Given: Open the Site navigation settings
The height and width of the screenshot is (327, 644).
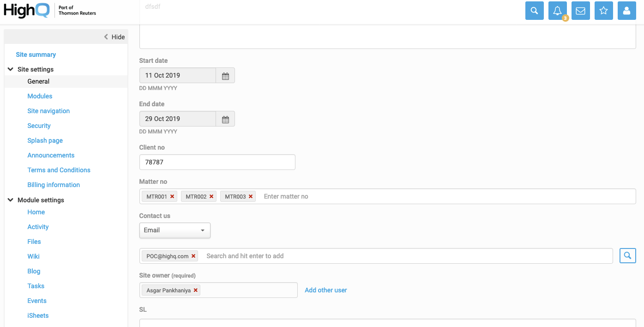Looking at the screenshot, I should click(x=48, y=111).
